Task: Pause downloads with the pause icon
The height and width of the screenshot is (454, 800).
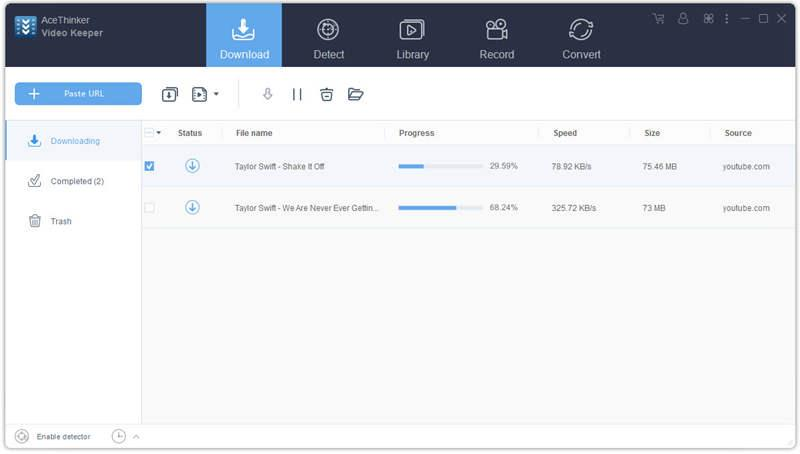Action: tap(297, 94)
